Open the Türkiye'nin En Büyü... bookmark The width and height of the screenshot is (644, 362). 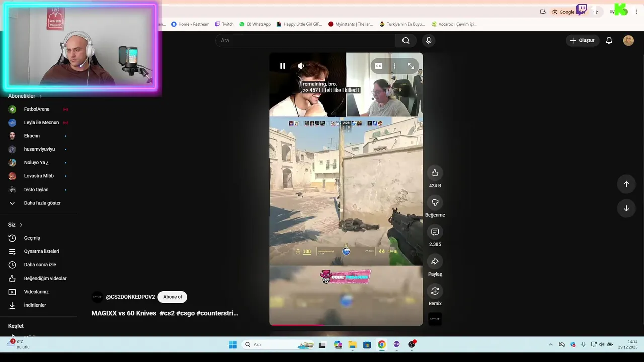pos(402,24)
